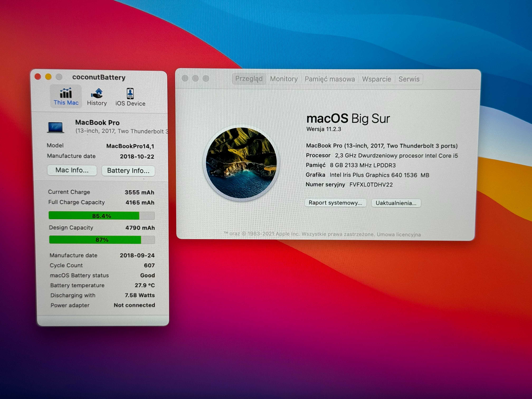Screen dimensions: 532x399
Task: Click the 8 GB 2133 MHz LPDDR3 text
Action: tap(363, 165)
